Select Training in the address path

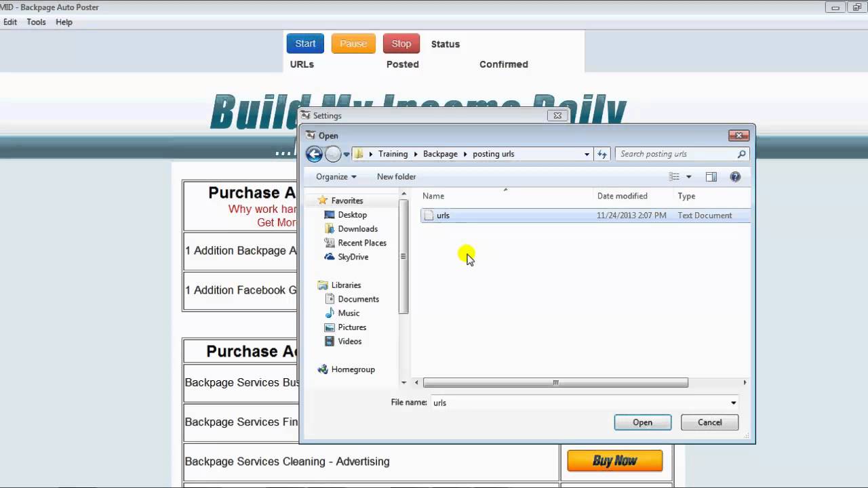coord(393,154)
